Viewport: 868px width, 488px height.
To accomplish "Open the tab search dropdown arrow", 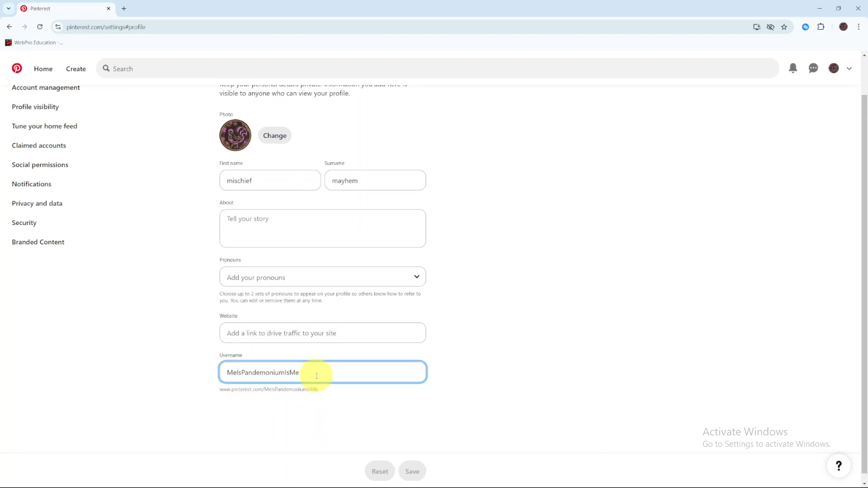I will pos(8,8).
